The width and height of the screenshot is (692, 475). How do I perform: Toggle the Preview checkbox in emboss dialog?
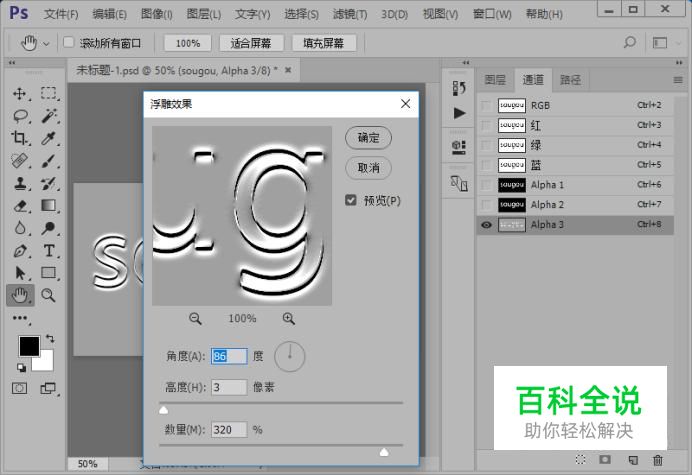[351, 200]
